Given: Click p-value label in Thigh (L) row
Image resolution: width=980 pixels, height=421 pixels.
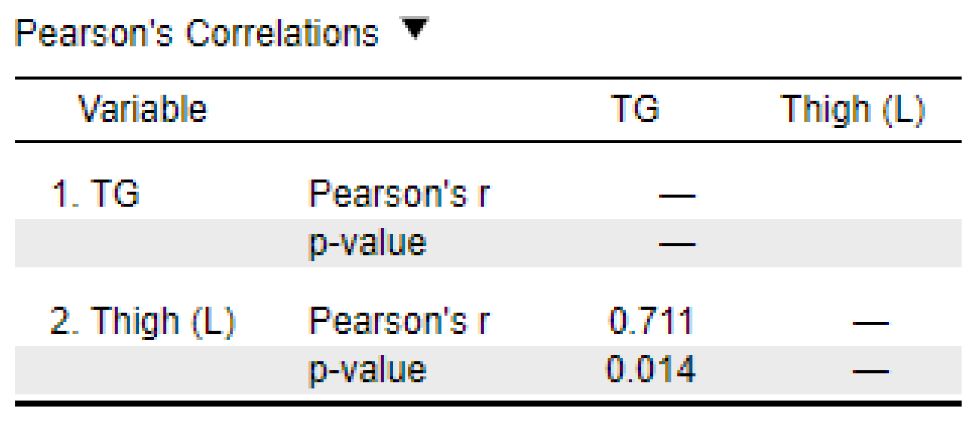Looking at the screenshot, I should [368, 370].
